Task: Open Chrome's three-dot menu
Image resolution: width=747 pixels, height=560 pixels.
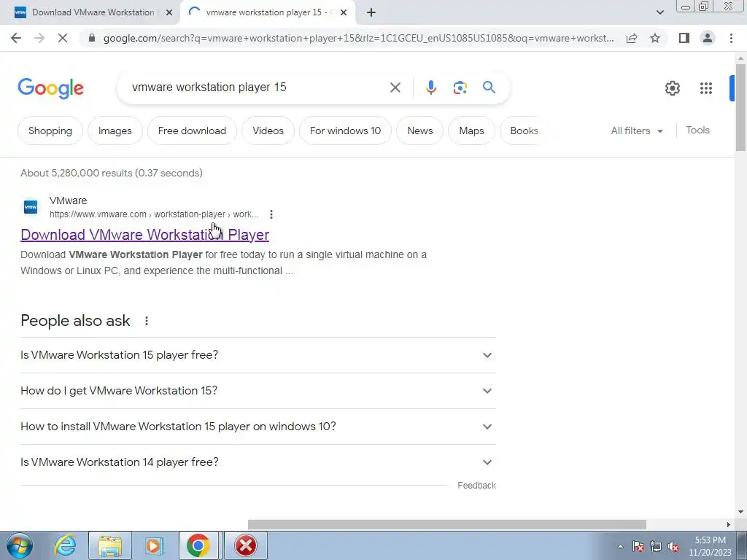Action: pos(731,38)
